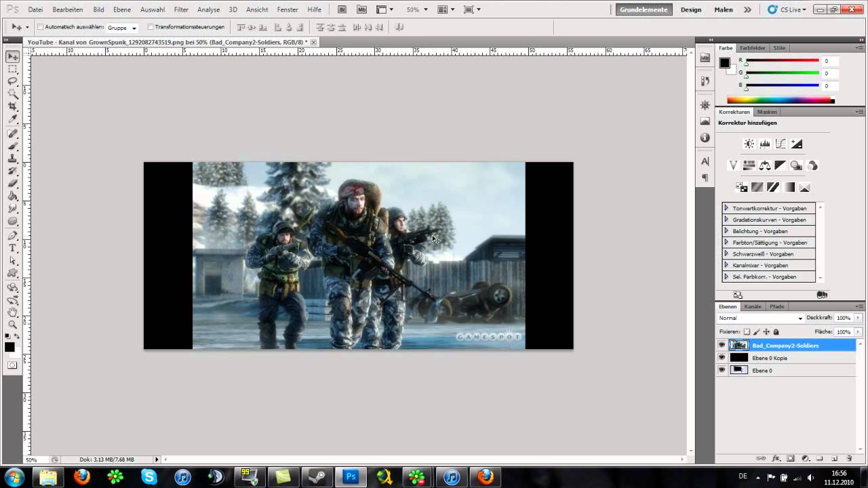Select the Brush tool
This screenshot has width=868, height=488.
12,146
